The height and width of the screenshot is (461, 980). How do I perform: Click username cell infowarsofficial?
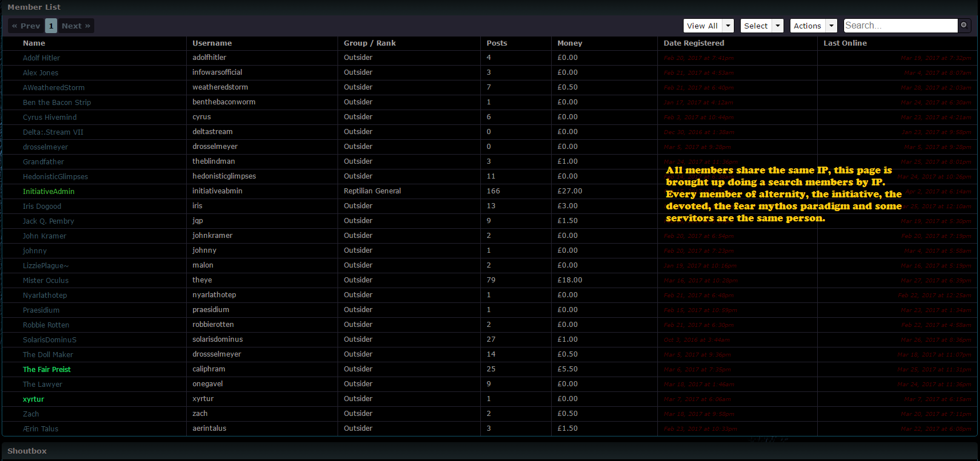point(217,72)
